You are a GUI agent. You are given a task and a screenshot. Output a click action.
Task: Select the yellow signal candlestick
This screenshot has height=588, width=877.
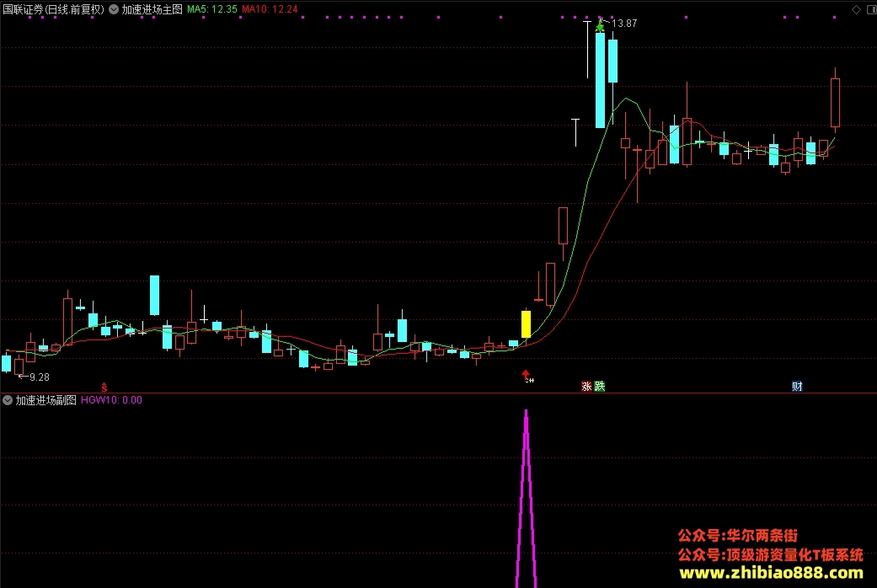coord(526,324)
